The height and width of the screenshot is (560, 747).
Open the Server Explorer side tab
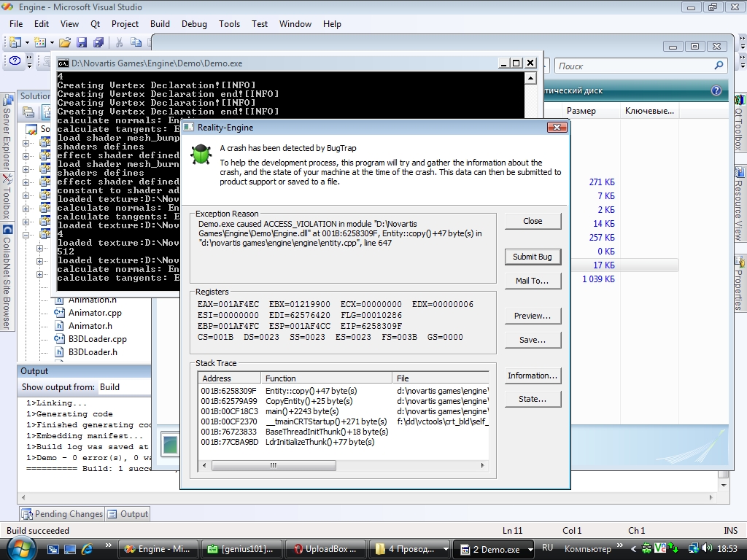coord(7,132)
